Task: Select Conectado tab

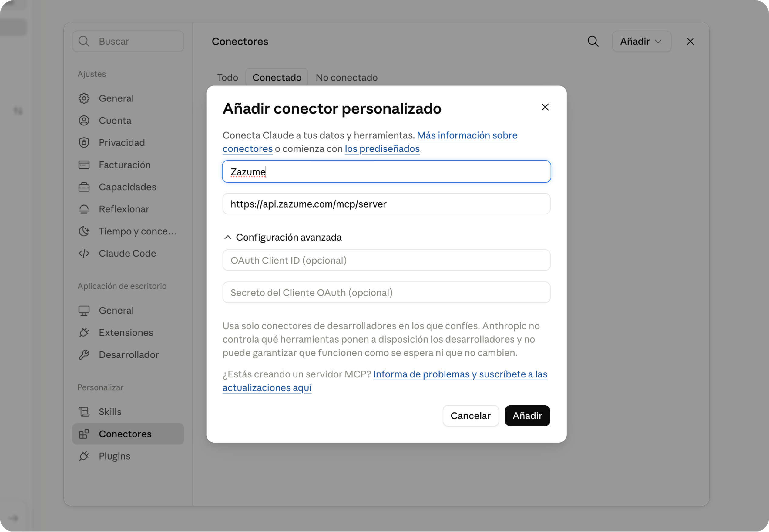Action: click(x=277, y=78)
